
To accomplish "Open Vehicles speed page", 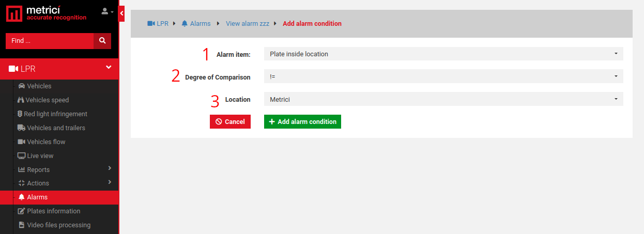I will 47,100.
